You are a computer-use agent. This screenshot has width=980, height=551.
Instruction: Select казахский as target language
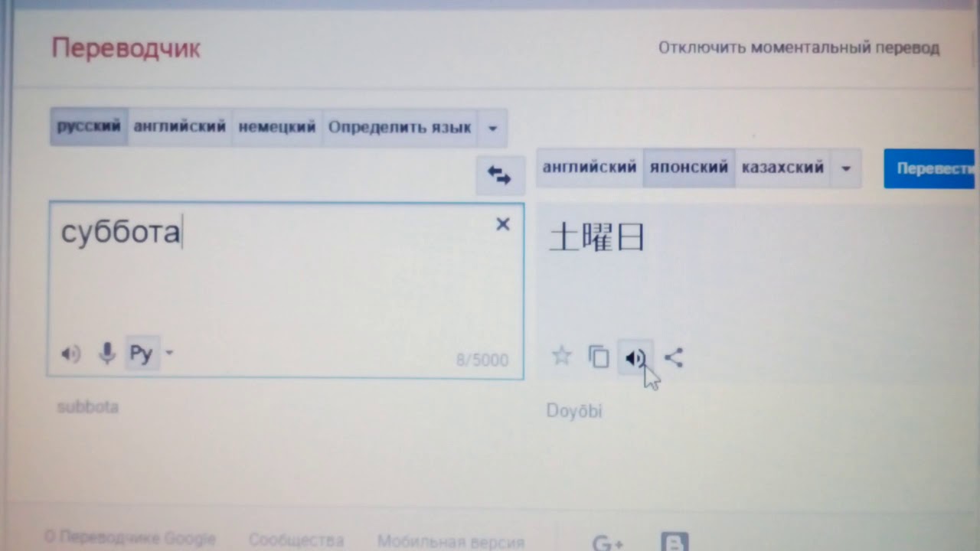coord(783,168)
